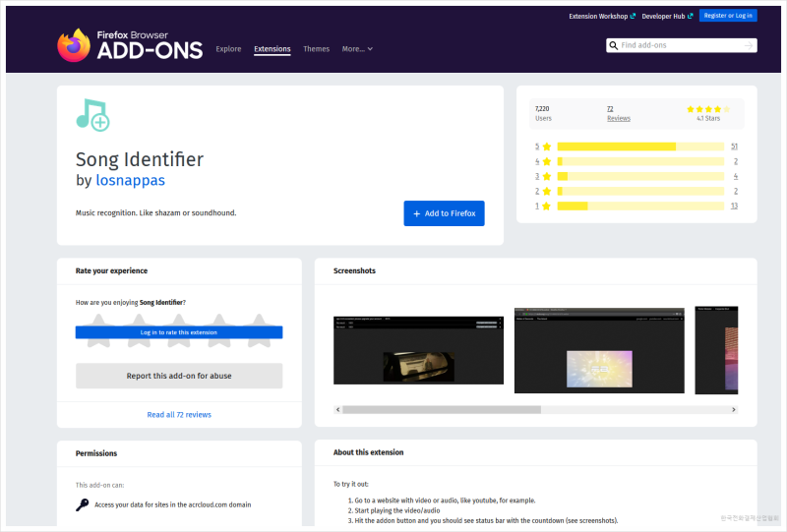Screen dimensions: 787x532
Task: Click the 4-star rating row star
Action: pyautogui.click(x=547, y=161)
